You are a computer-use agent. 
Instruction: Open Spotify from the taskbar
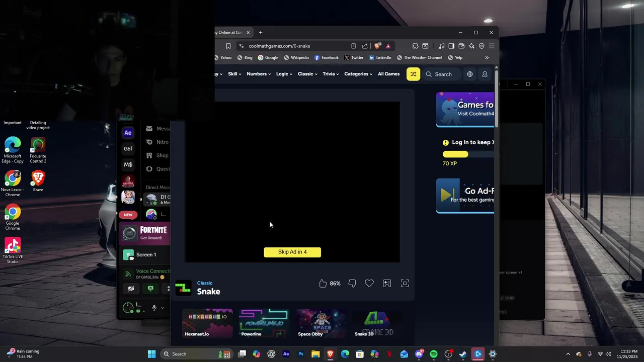(434, 354)
